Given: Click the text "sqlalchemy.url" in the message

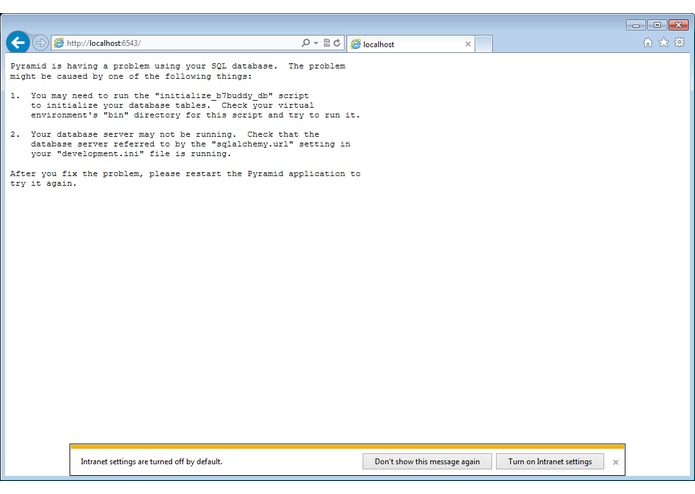Looking at the screenshot, I should (252, 144).
